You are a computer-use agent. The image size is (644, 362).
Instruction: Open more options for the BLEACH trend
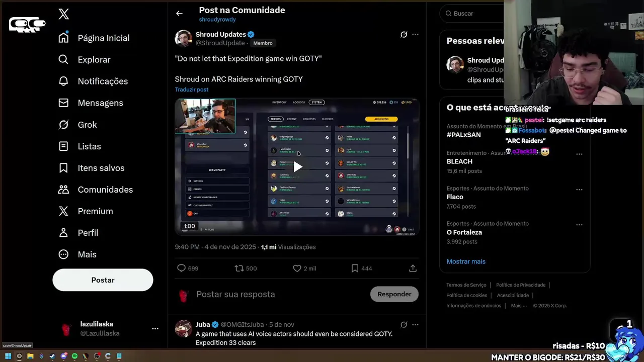coord(579,154)
